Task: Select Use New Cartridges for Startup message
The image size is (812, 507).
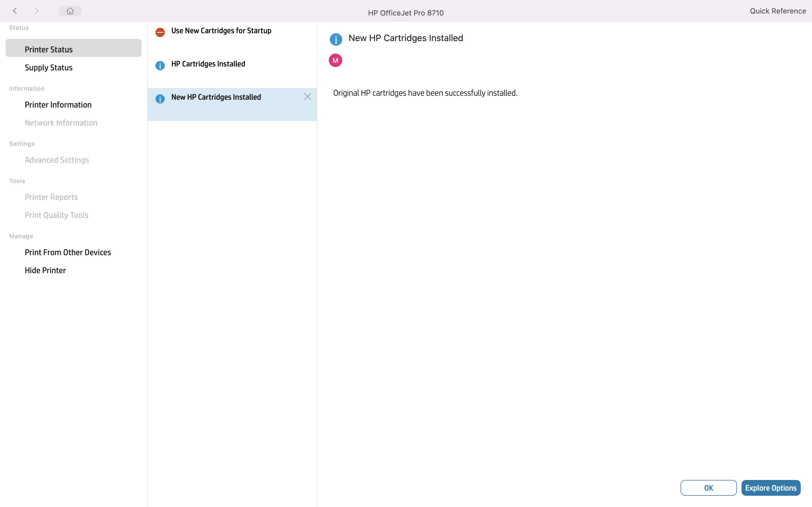Action: click(221, 30)
